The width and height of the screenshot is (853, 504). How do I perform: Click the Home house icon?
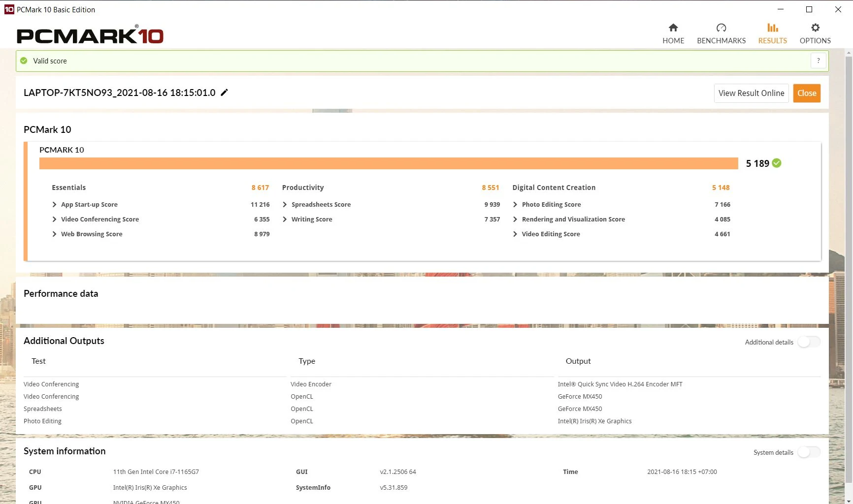tap(673, 28)
